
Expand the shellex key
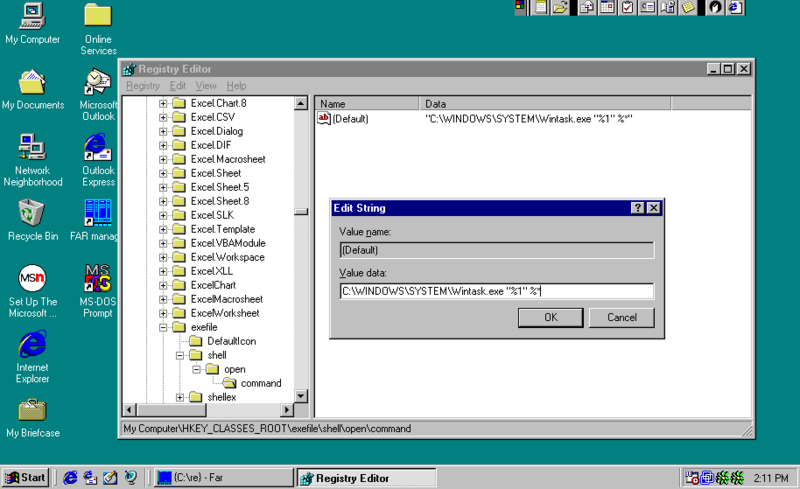click(180, 397)
